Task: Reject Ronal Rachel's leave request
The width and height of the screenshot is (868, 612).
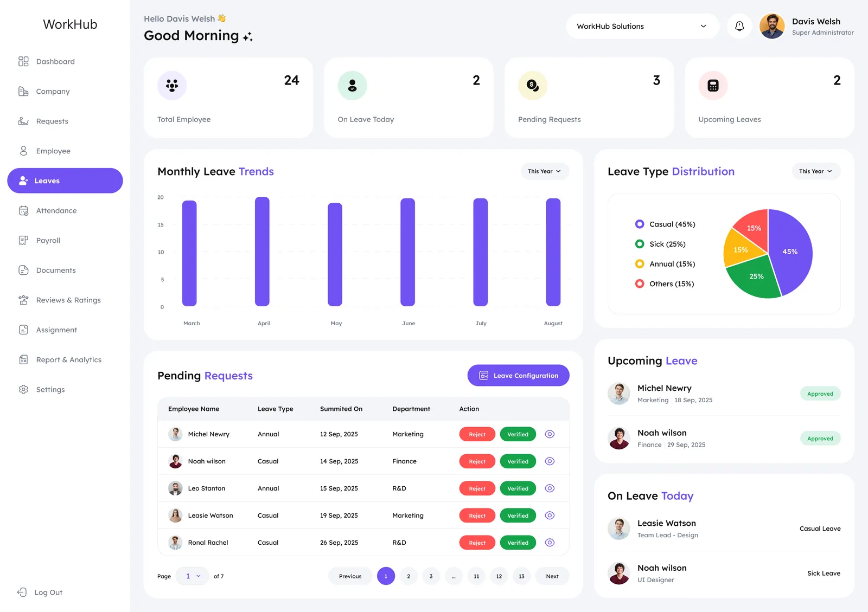Action: pyautogui.click(x=477, y=543)
